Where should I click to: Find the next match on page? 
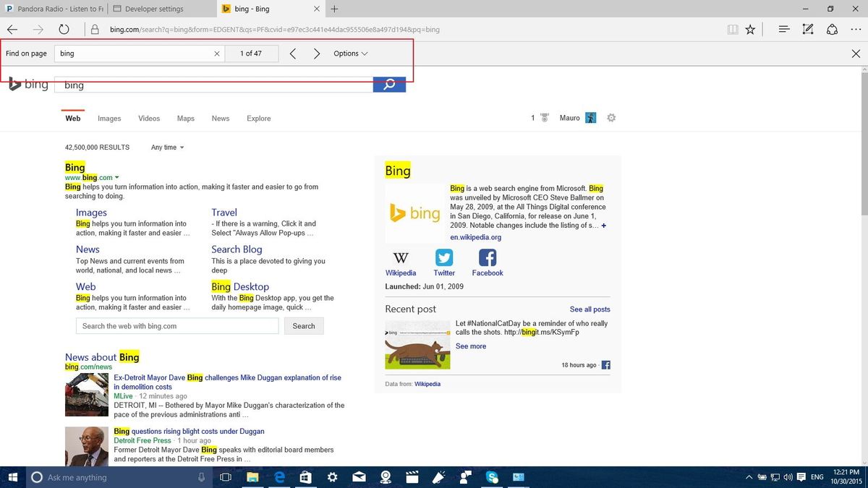click(317, 53)
